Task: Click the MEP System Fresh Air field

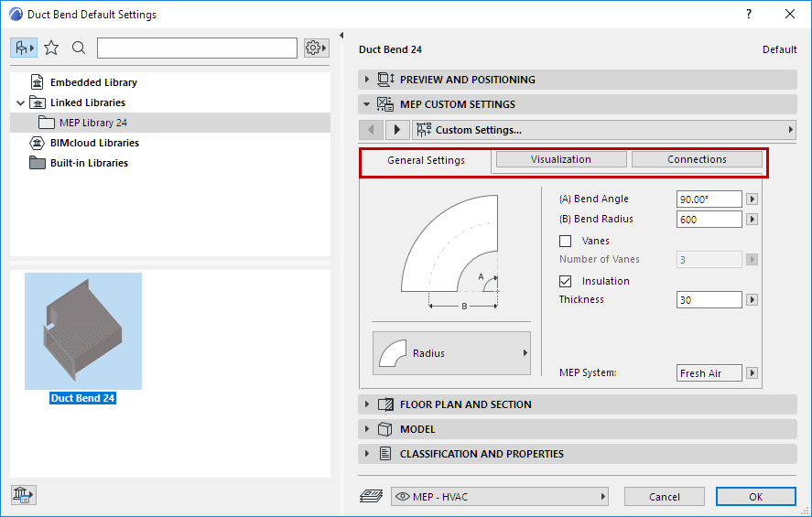Action: 709,373
